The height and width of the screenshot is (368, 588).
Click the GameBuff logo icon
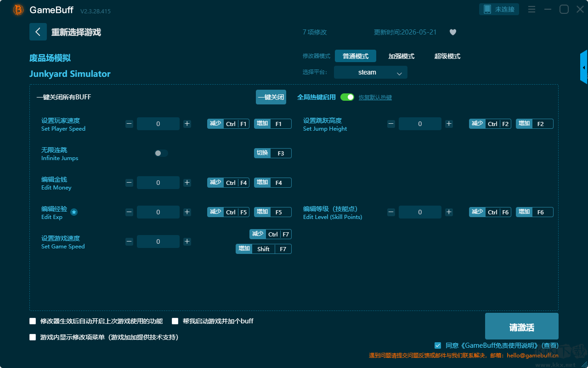18,10
